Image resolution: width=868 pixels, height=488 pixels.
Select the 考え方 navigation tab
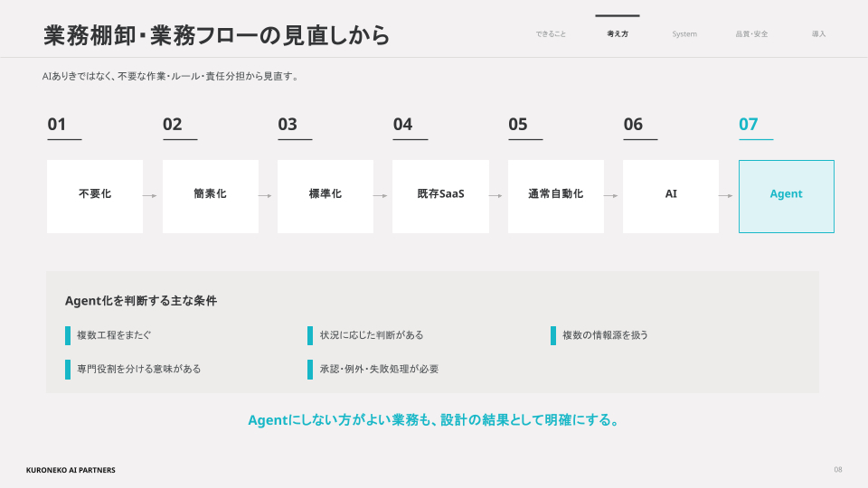618,33
